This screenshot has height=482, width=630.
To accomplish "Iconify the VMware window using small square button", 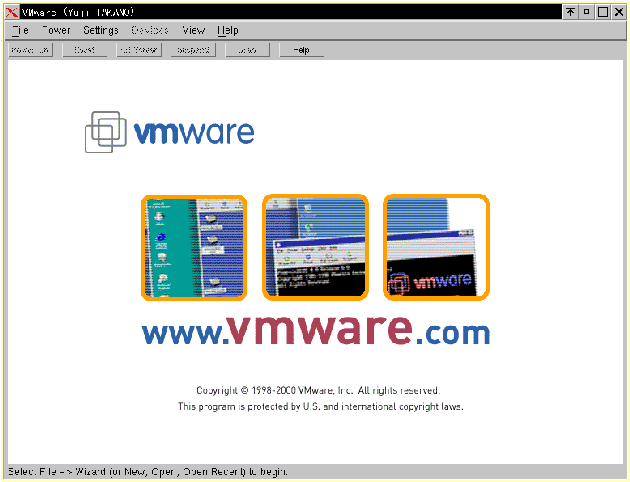I will pos(587,12).
